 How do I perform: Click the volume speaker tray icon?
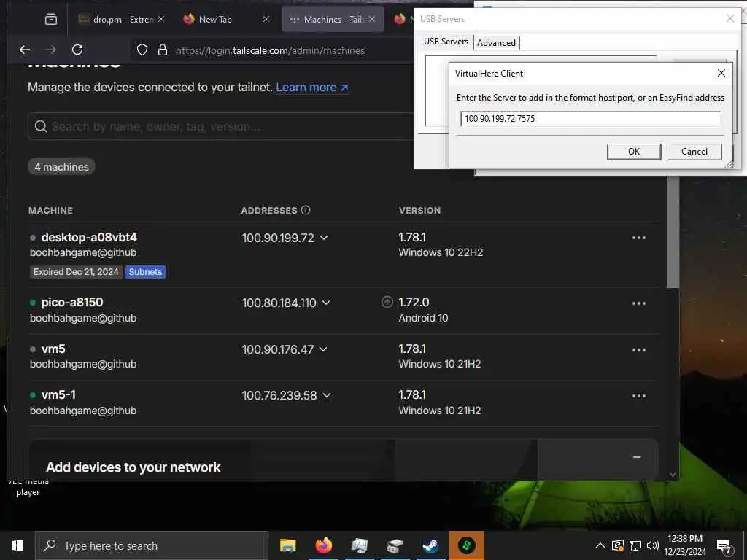[x=653, y=545]
